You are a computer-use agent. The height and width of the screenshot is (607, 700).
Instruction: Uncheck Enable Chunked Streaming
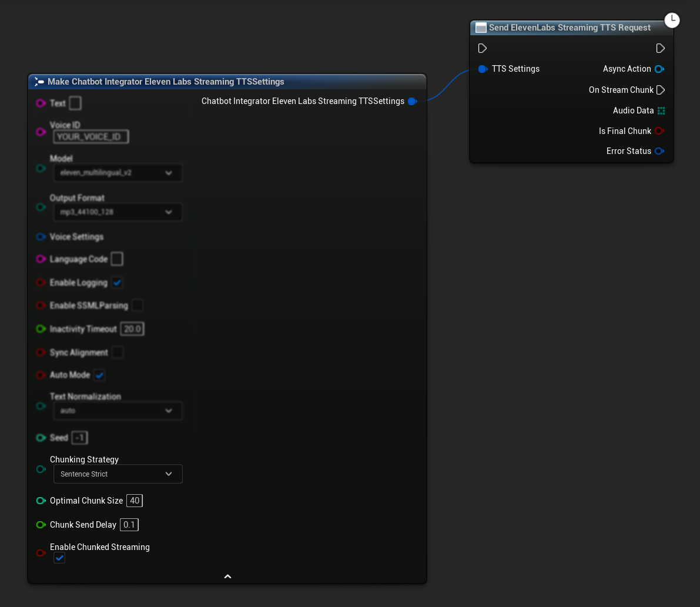[59, 558]
